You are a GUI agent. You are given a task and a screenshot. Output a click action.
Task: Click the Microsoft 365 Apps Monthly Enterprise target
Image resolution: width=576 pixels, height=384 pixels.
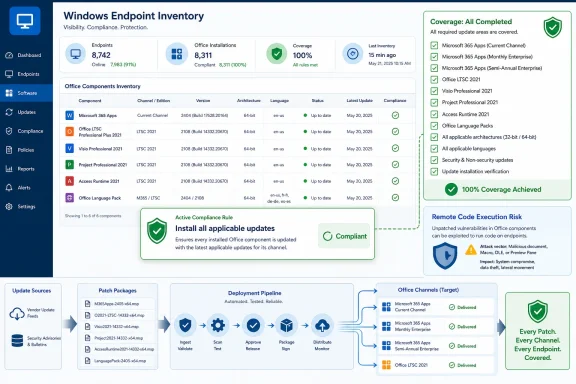tap(436, 326)
